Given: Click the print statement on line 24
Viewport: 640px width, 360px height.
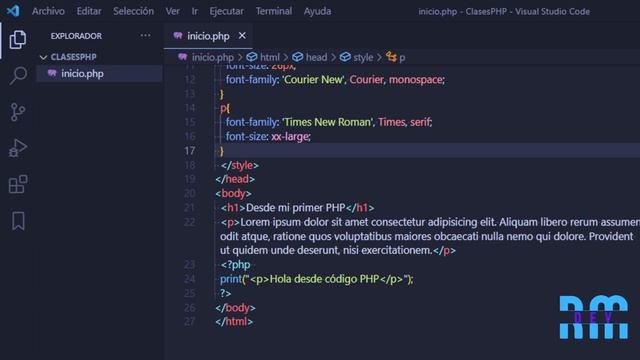Looking at the screenshot, I should (316, 279).
